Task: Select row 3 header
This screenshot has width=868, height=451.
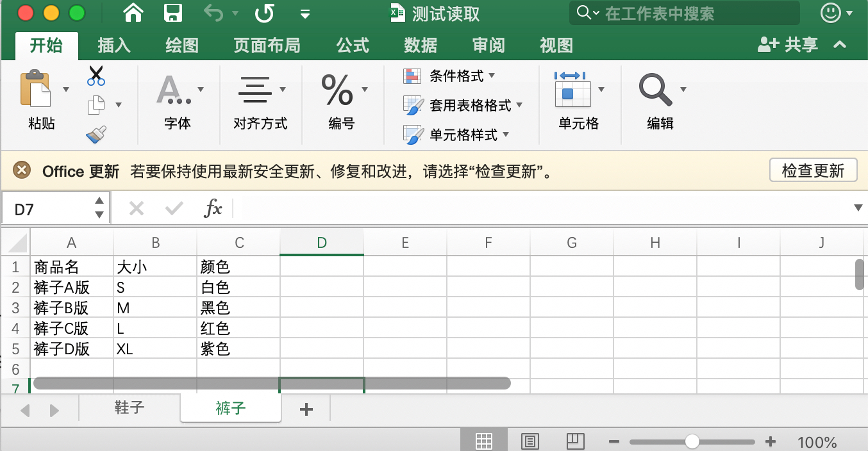Action: pos(16,308)
